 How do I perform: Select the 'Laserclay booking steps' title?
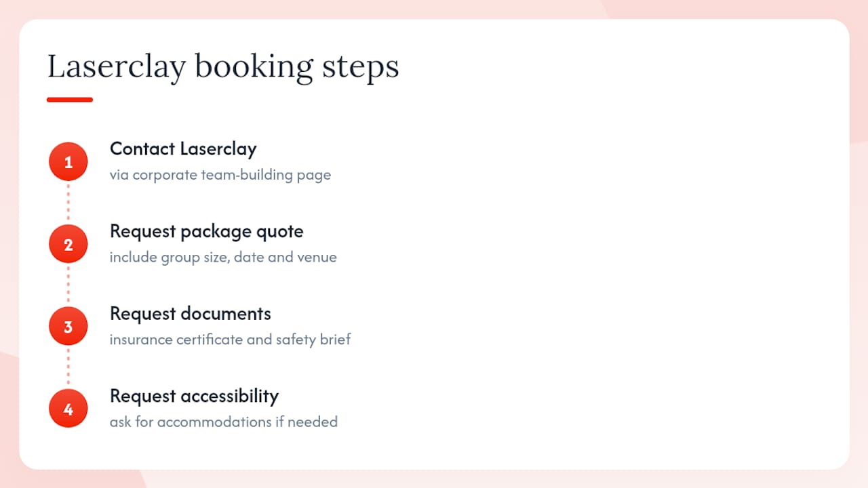coord(223,66)
